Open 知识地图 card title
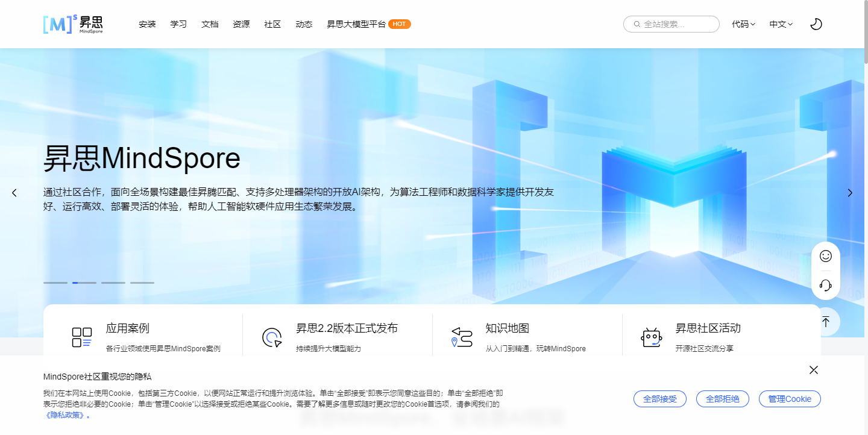 point(508,328)
